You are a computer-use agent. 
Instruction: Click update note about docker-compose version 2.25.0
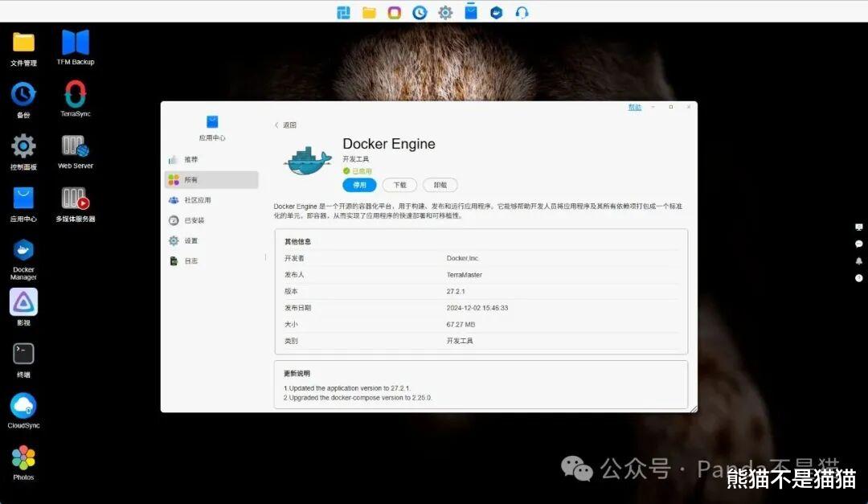[x=358, y=398]
